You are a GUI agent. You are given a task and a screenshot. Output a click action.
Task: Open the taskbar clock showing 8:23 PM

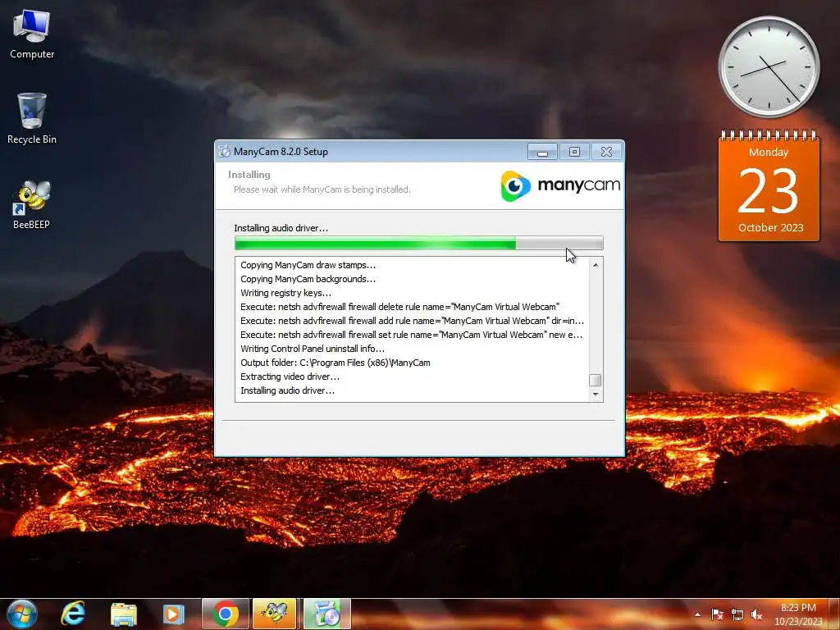[x=798, y=614]
